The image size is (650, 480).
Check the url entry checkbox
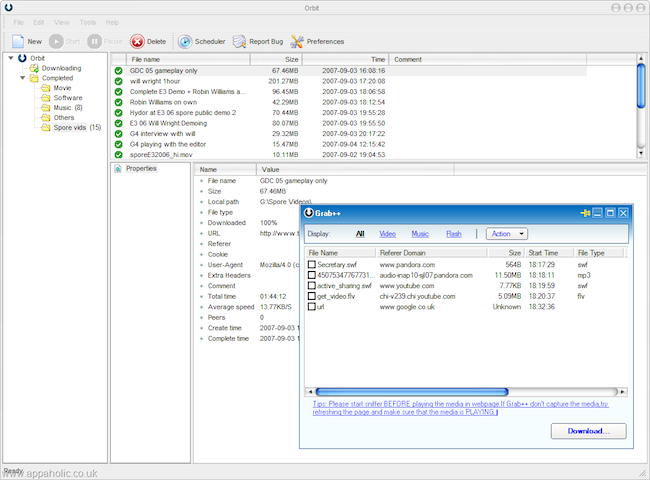pos(312,307)
